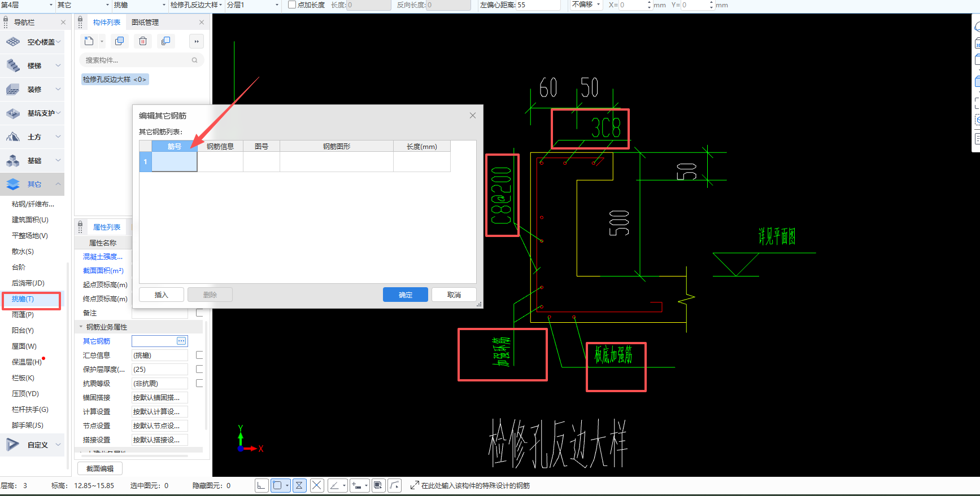The height and width of the screenshot is (496, 980).
Task: Switch to the 图纸管理 tab
Action: (x=145, y=22)
